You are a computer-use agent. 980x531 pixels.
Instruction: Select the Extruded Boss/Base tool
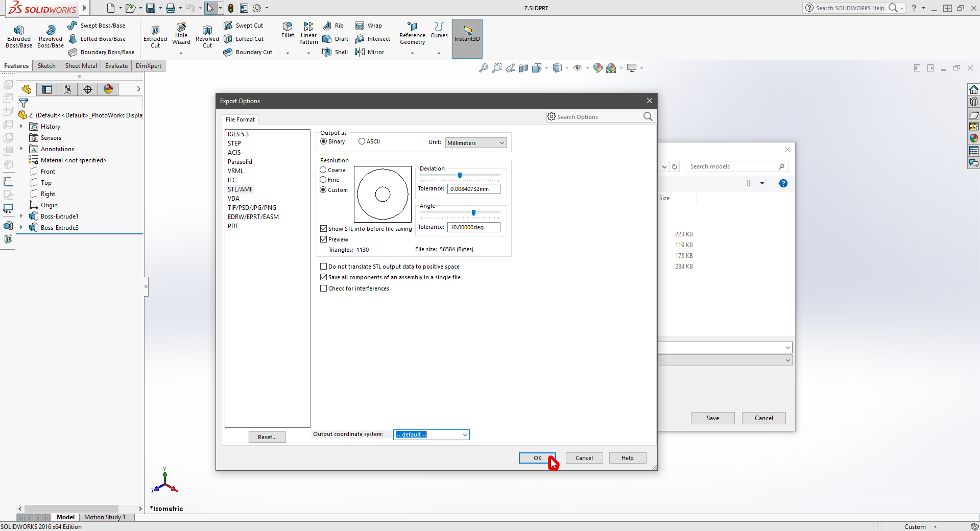[19, 35]
